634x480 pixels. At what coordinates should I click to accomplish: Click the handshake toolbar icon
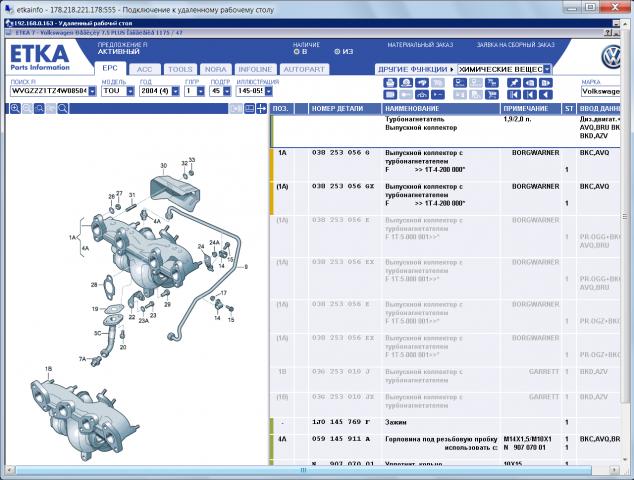(x=422, y=83)
